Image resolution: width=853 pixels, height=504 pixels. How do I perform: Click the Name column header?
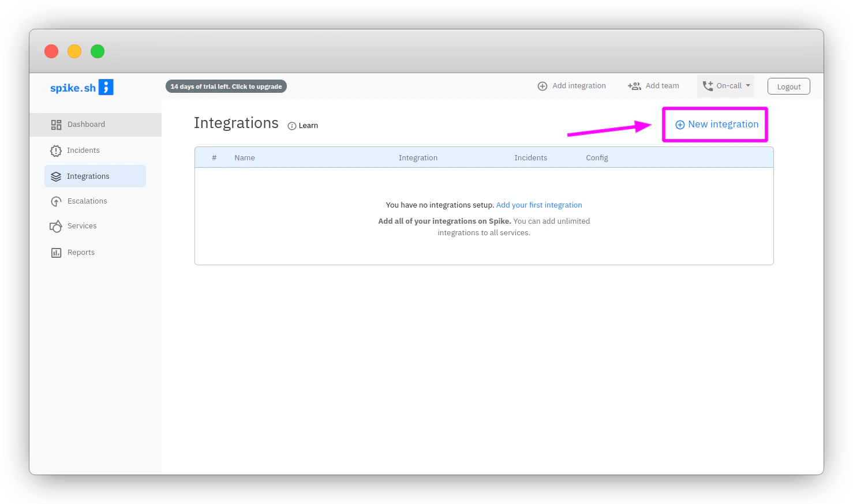(x=244, y=157)
